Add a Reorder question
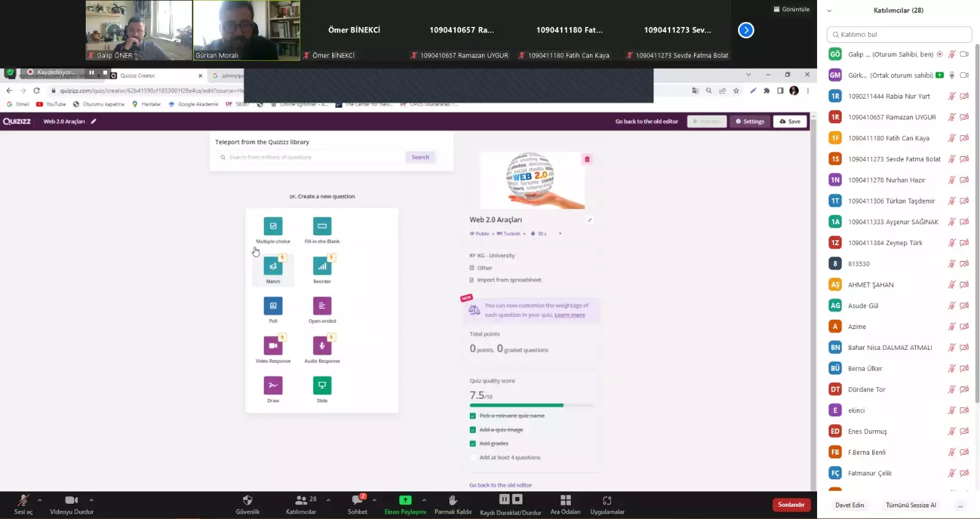This screenshot has height=519, width=980. click(x=322, y=270)
